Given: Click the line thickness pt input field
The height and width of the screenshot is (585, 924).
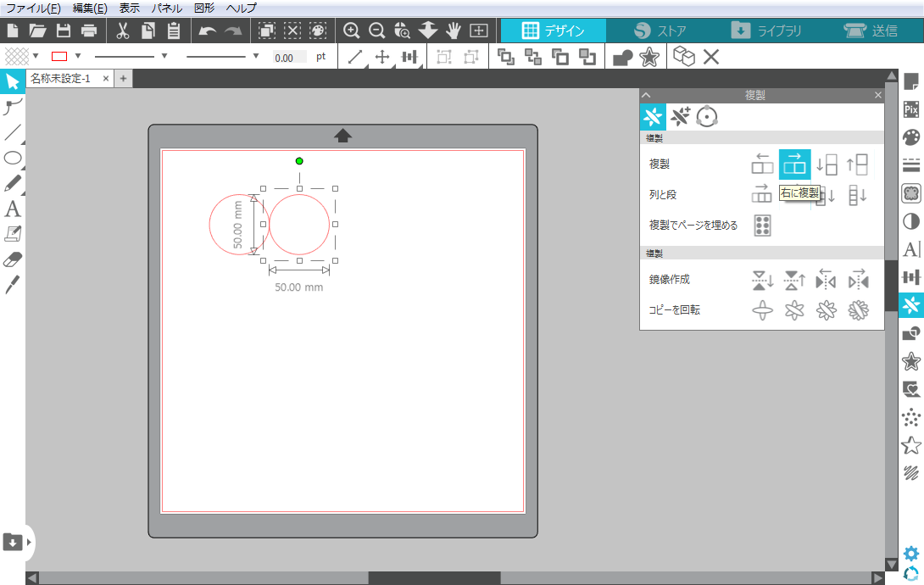Looking at the screenshot, I should click(289, 58).
